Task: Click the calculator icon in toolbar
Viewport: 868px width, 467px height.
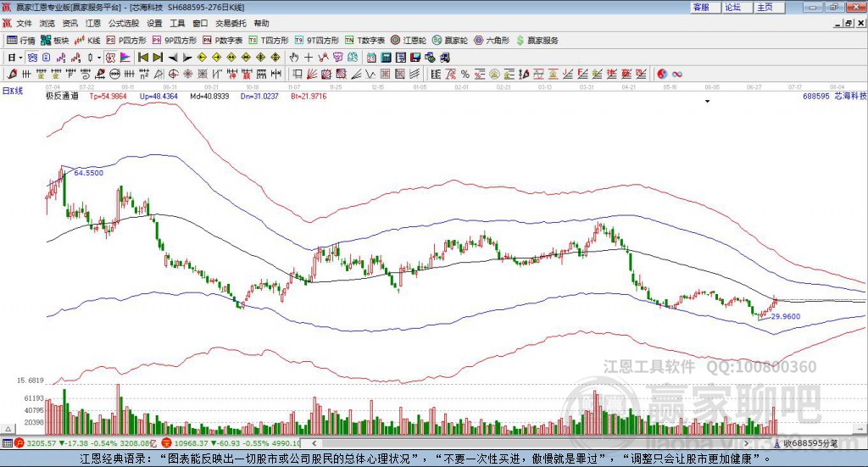Action: click(x=386, y=58)
